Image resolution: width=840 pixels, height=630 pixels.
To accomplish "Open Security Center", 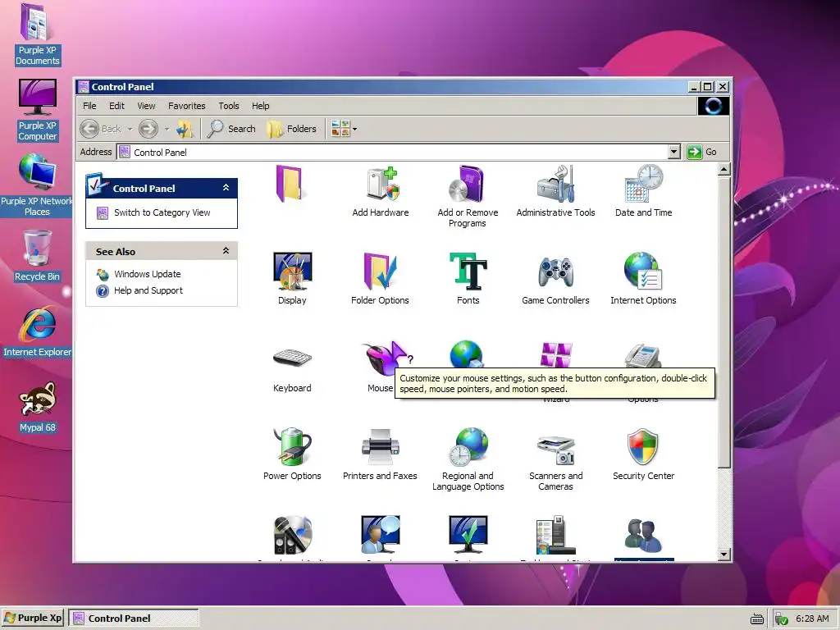I will 643,454.
